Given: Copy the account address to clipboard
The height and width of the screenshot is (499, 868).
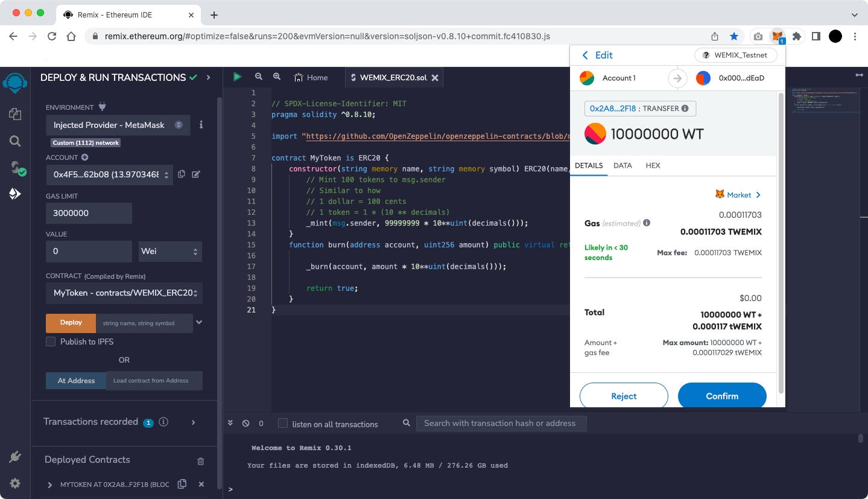Looking at the screenshot, I should pos(182,174).
